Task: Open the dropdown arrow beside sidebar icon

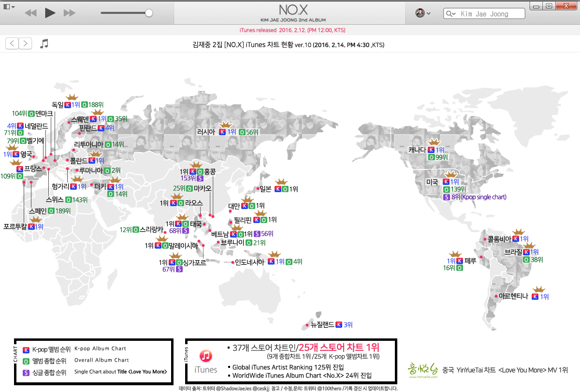Action: [13, 7]
